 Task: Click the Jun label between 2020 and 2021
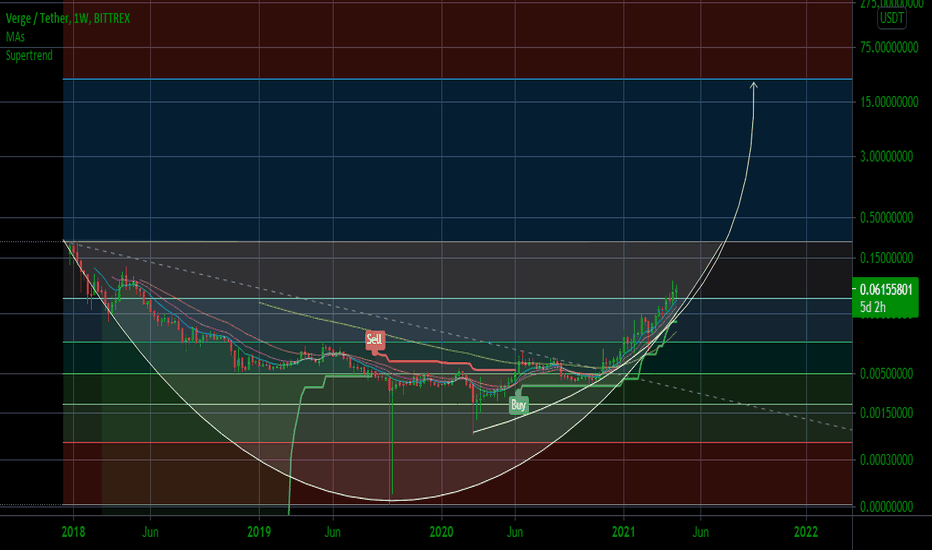tap(515, 532)
